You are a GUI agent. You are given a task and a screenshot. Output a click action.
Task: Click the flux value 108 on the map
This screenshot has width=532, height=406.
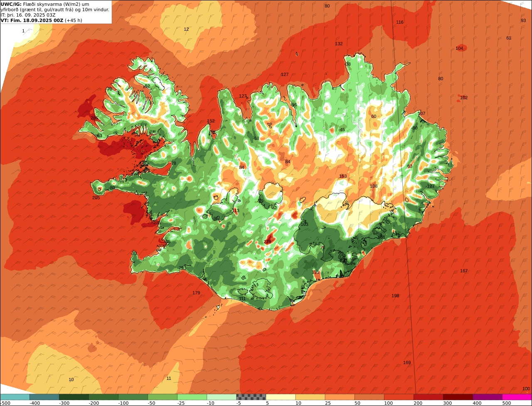[374, 186]
